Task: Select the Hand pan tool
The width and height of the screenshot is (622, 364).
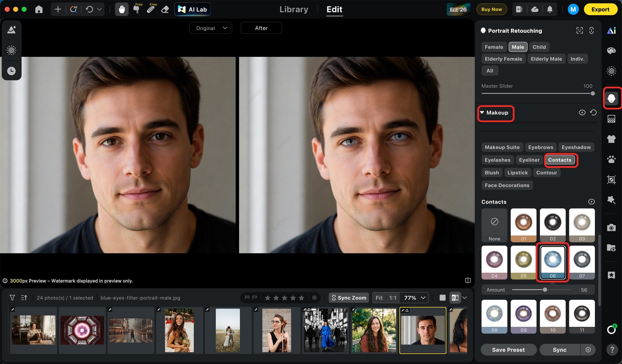Action: [x=122, y=9]
